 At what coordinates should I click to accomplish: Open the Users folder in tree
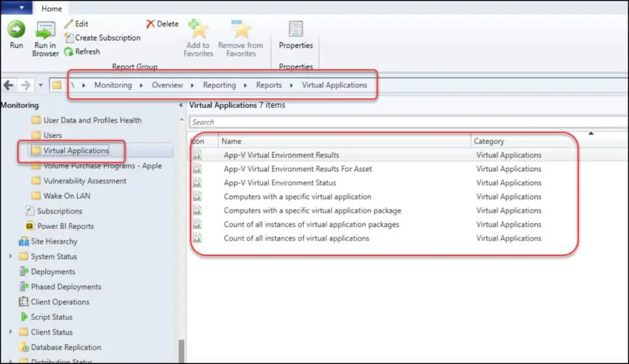53,136
